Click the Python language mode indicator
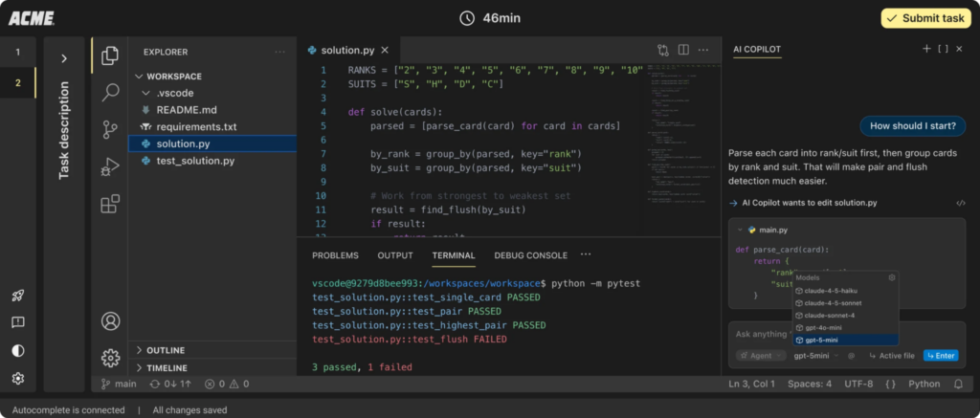The width and height of the screenshot is (980, 418). pyautogui.click(x=924, y=384)
